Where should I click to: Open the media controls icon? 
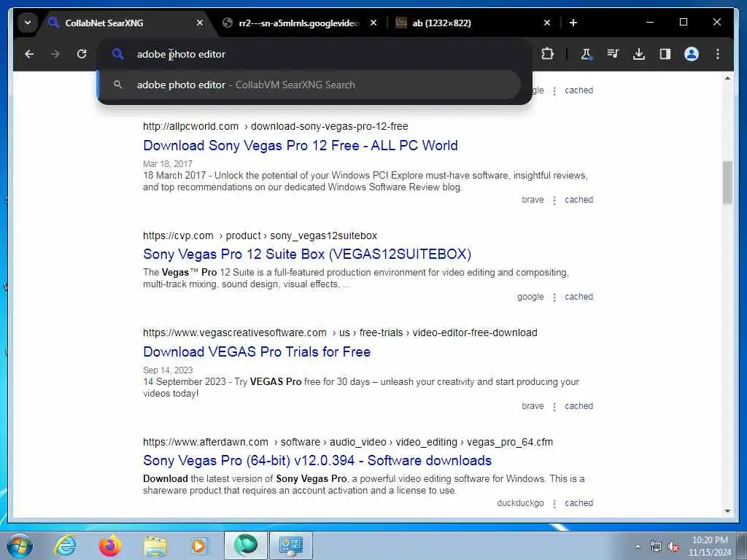[x=613, y=54]
